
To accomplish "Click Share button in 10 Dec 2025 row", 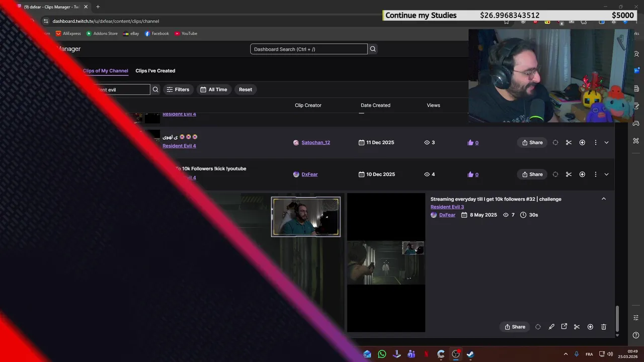I will 532,174.
